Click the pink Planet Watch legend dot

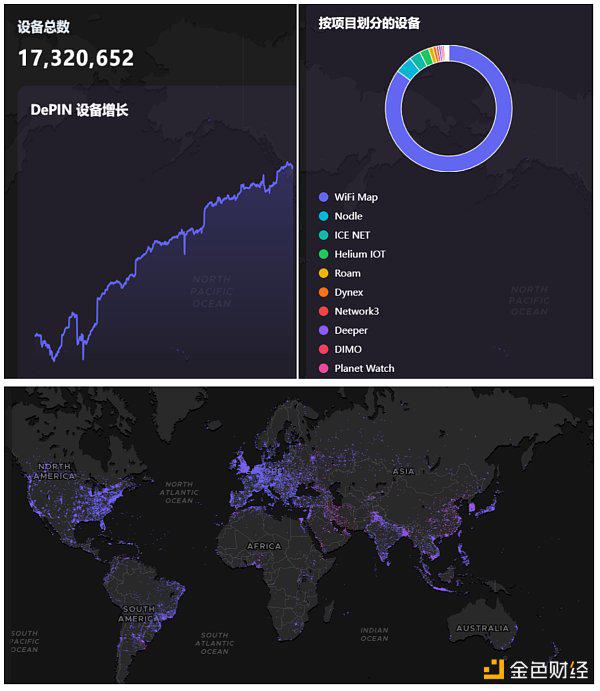(x=323, y=368)
